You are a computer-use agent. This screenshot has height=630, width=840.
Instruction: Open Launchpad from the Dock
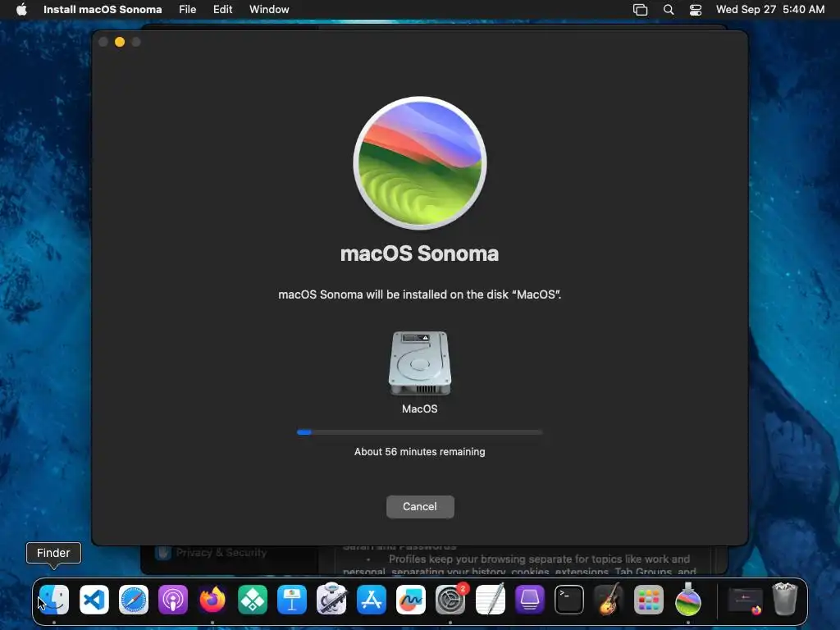tap(648, 600)
